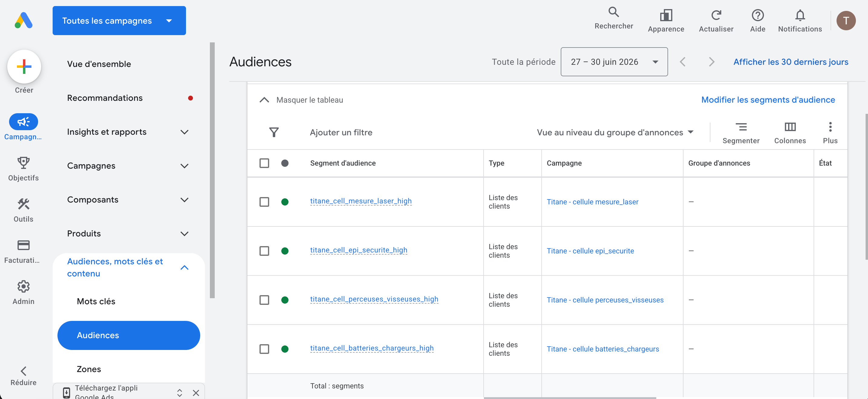Click the Actualiser refresh icon
This screenshot has width=868, height=399.
[x=716, y=15]
